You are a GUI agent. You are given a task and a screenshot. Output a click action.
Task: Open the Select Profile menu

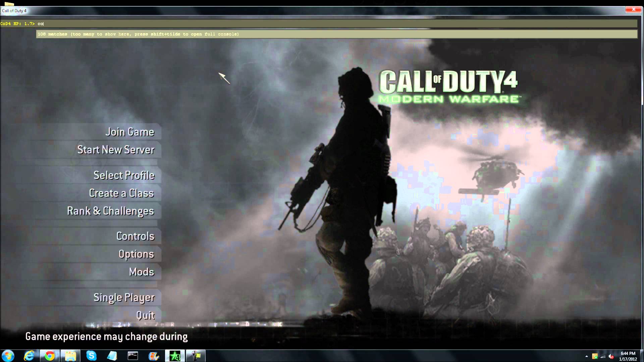(124, 175)
